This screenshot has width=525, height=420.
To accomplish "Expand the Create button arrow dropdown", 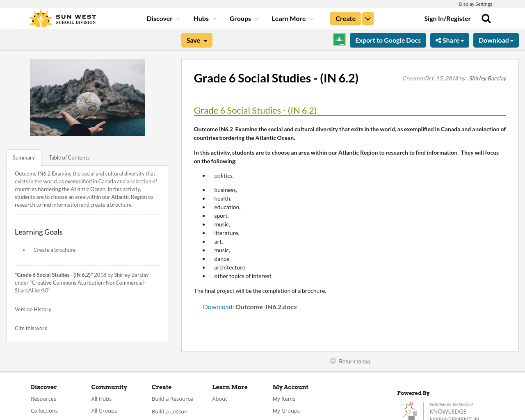I will (368, 19).
